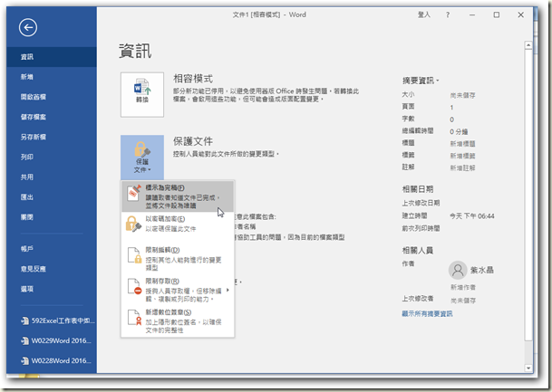Expand the 限制存取 submenu arrow

(x=228, y=290)
